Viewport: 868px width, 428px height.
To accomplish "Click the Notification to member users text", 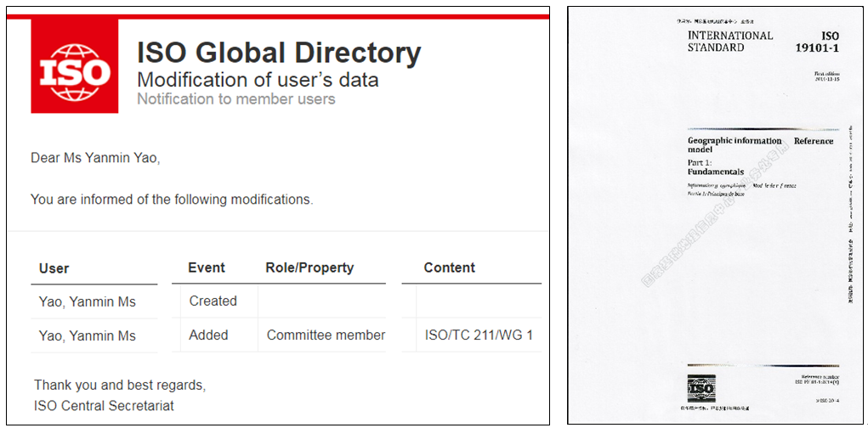I will (235, 99).
